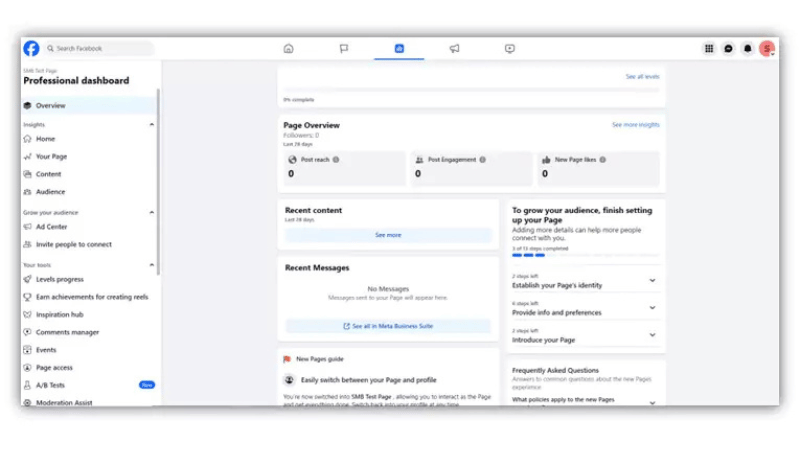Click the Ad Center megaphone icon
Image resolution: width=800 pixels, height=450 pixels.
28,227
